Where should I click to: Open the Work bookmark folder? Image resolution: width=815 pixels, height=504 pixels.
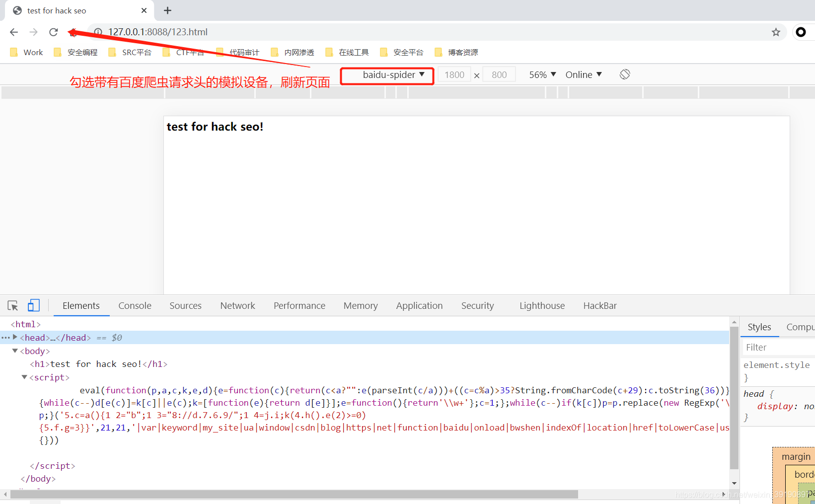point(27,52)
